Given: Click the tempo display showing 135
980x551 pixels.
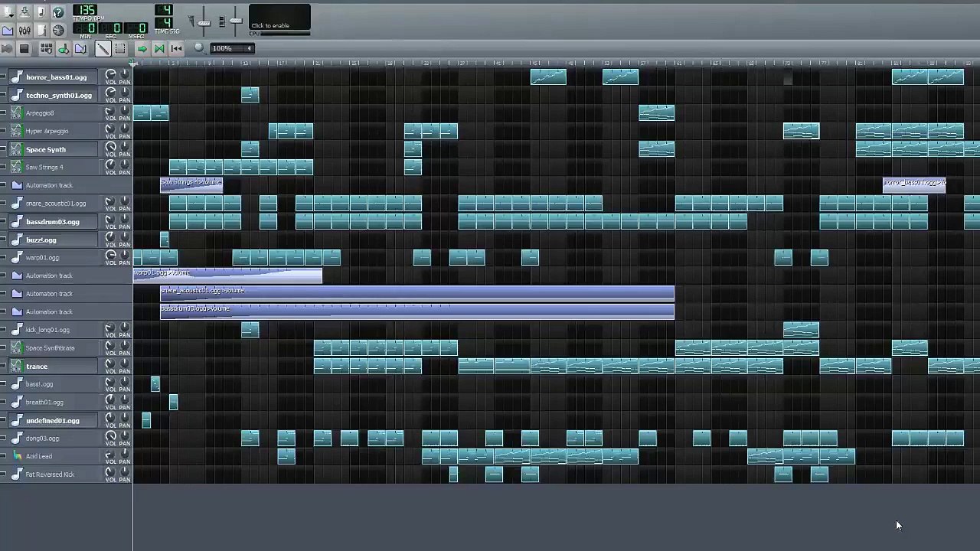Looking at the screenshot, I should (85, 11).
